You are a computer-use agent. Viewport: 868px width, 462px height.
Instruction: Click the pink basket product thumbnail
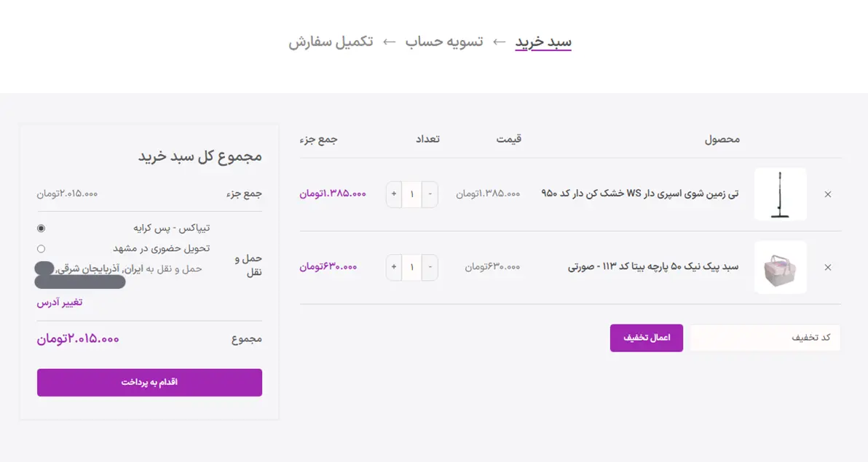tap(780, 267)
